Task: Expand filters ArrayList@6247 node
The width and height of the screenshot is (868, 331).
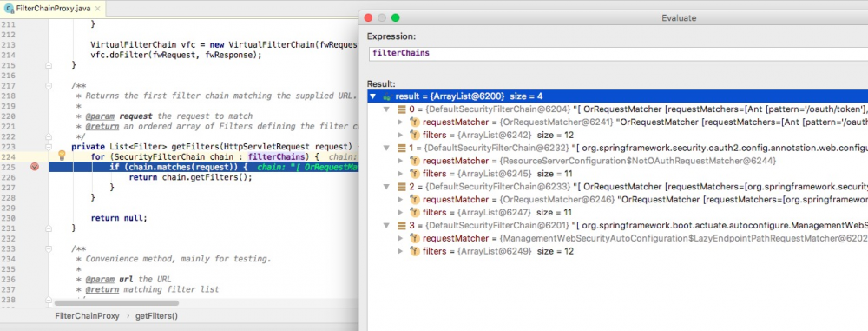Action: (401, 212)
